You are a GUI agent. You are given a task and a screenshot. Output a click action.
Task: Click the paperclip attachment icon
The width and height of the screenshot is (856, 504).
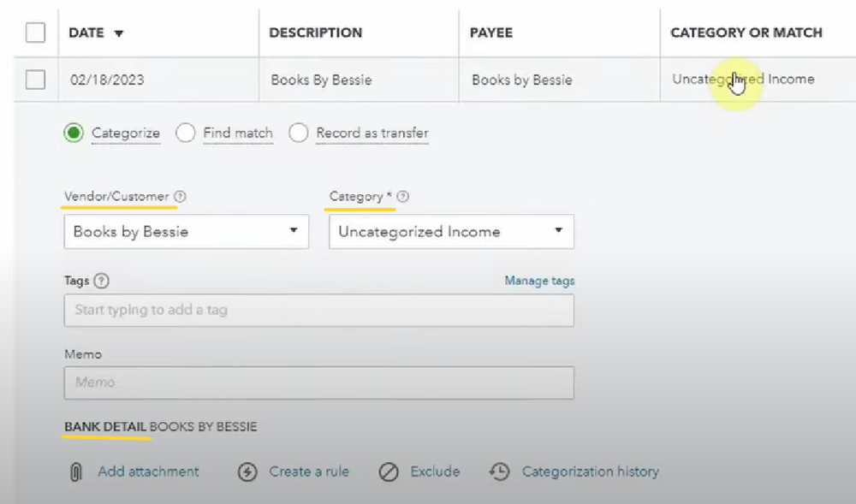point(76,471)
